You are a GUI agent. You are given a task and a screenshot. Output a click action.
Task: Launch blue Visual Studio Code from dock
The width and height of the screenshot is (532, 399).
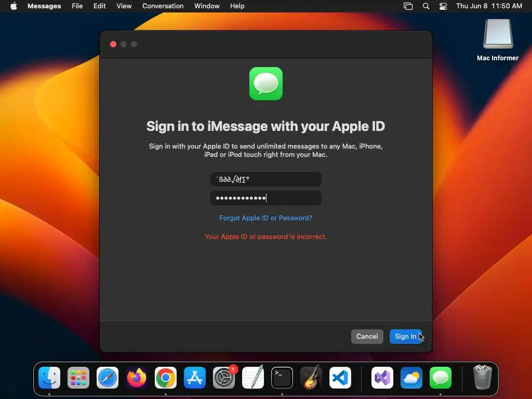tap(340, 378)
